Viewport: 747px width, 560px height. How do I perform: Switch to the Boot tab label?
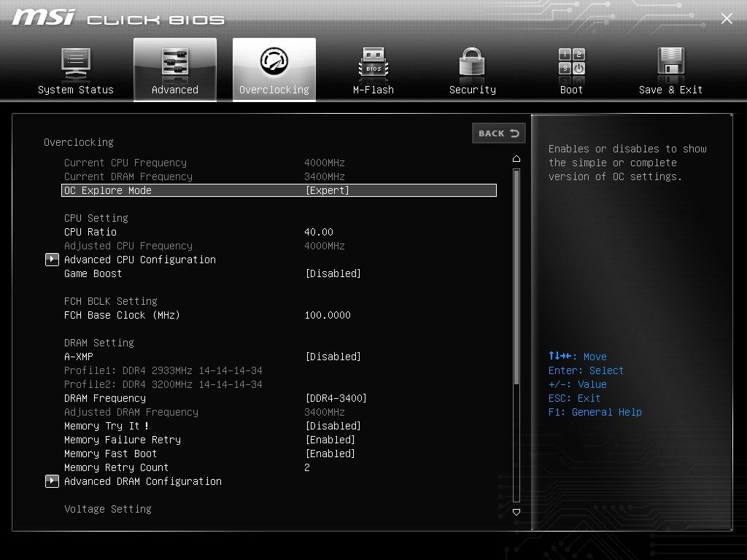[x=572, y=90]
